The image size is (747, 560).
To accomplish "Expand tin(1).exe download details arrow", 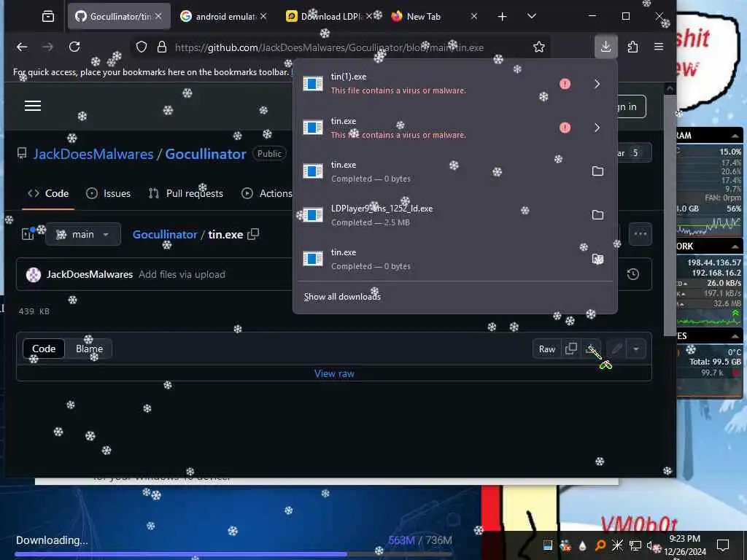I will [x=597, y=84].
